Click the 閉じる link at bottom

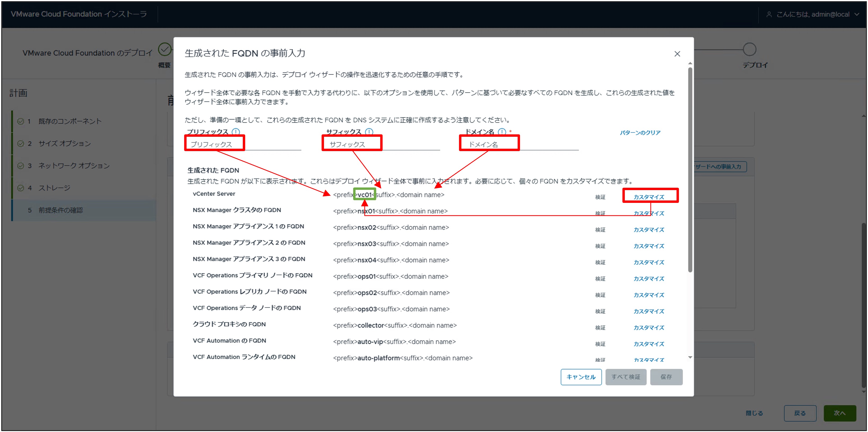[x=754, y=413]
